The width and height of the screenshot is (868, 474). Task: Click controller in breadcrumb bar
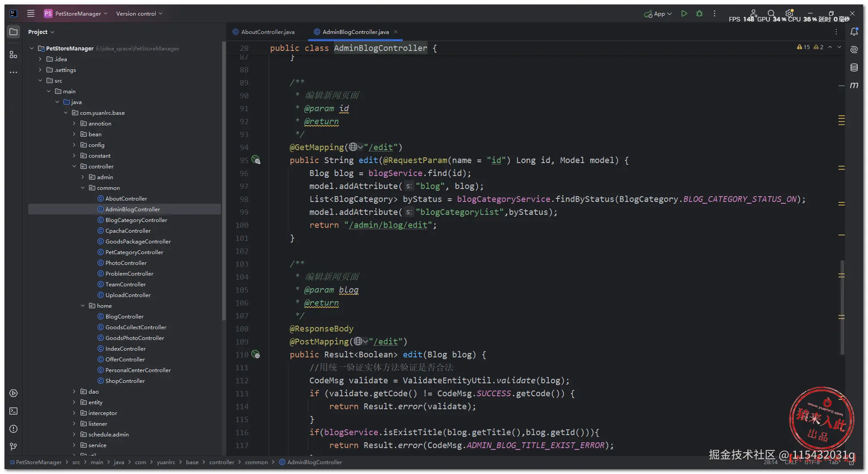[x=221, y=462]
